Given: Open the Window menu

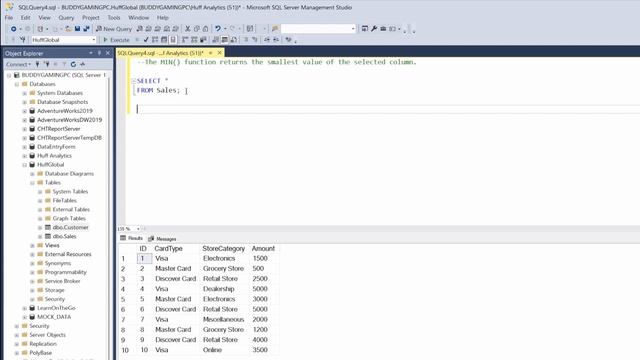Looking at the screenshot, I should 138,18.
